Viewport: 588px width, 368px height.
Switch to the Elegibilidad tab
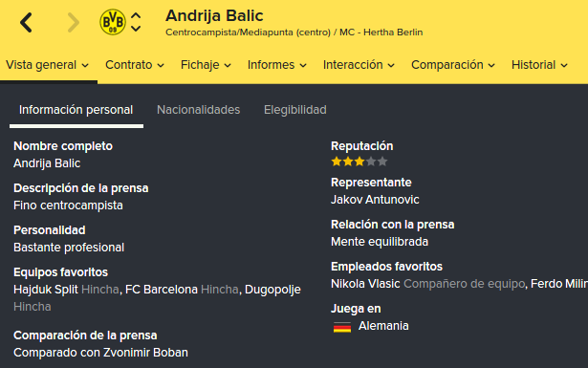point(295,110)
